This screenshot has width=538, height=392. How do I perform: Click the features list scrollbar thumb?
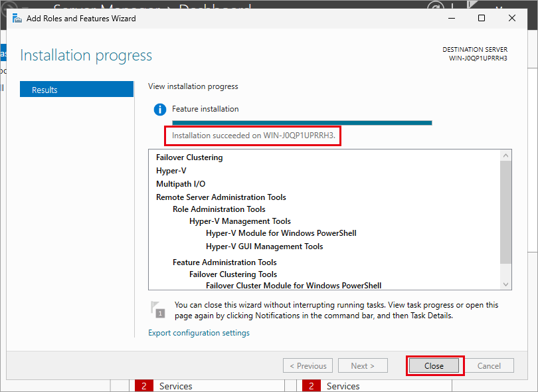[x=505, y=212]
